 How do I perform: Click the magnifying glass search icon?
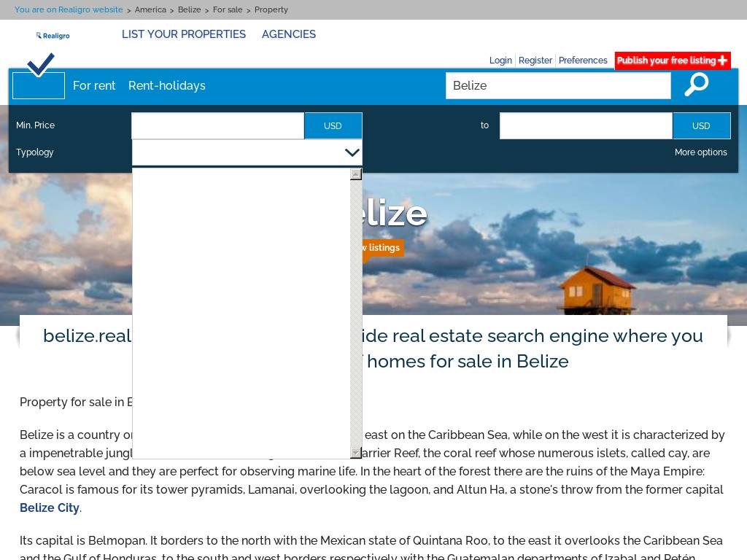pos(696,85)
